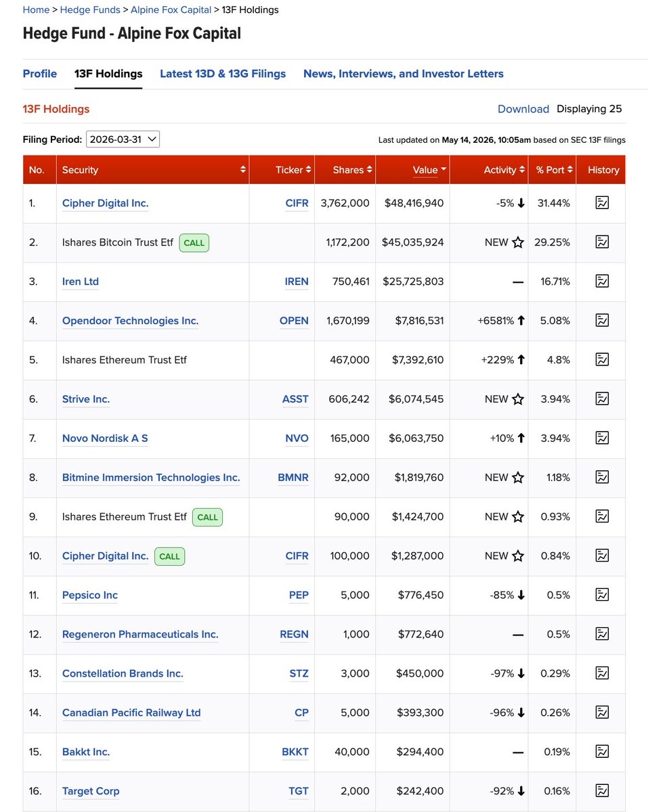The image size is (648, 812).
Task: Open Strive Inc. security link
Action: [x=86, y=399]
